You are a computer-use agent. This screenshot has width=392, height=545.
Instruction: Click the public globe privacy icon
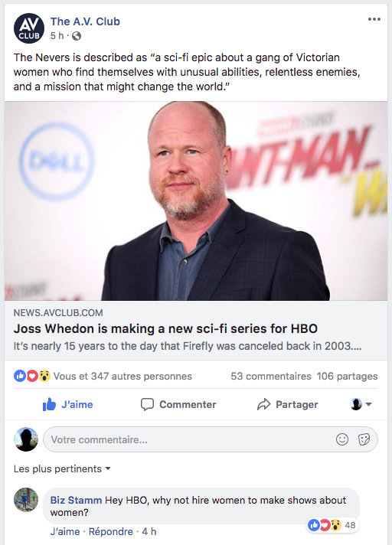76,36
